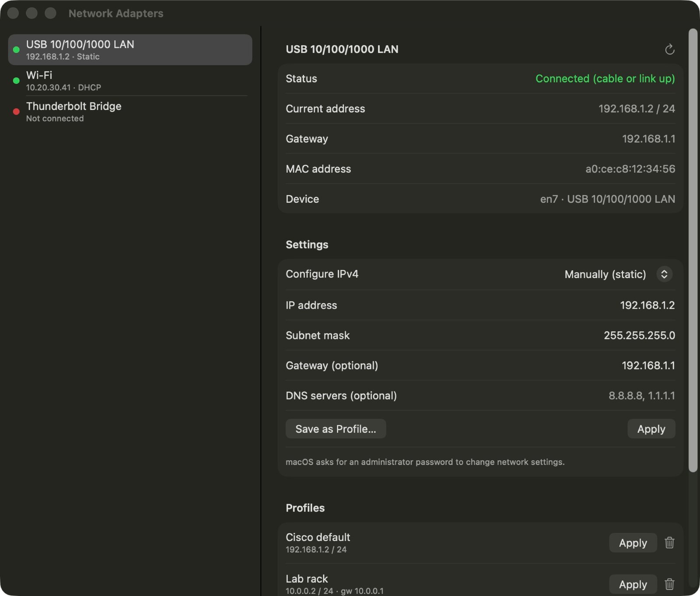This screenshot has width=700, height=596.
Task: Select the Thunderbolt Bridge adapter
Action: click(130, 112)
